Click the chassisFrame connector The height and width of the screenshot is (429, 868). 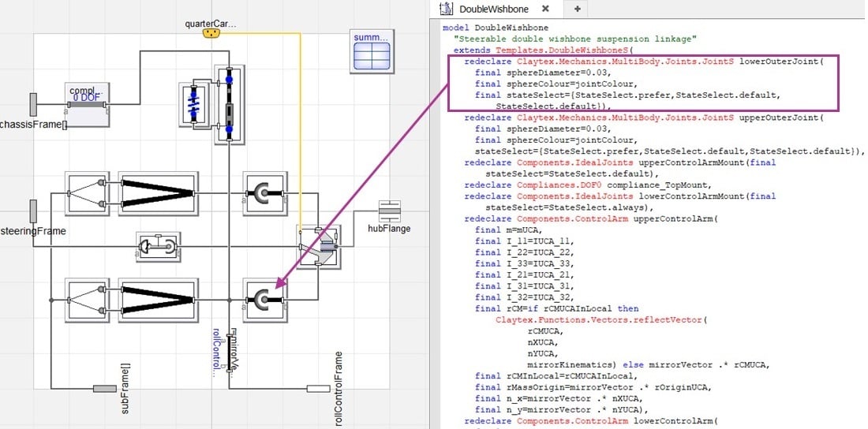click(x=33, y=105)
